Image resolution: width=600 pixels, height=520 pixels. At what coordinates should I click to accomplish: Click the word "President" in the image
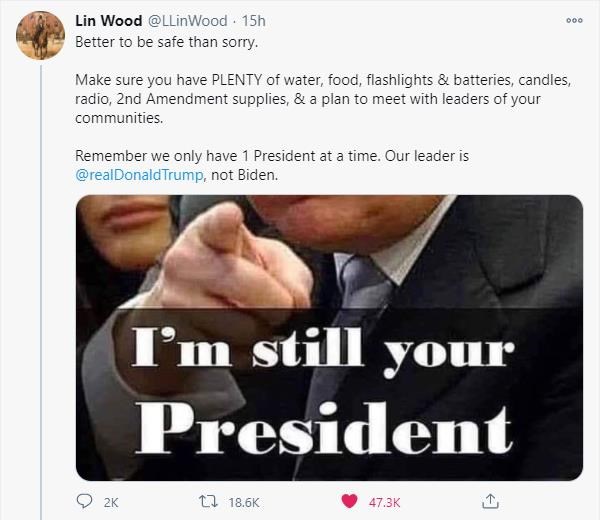coord(324,429)
